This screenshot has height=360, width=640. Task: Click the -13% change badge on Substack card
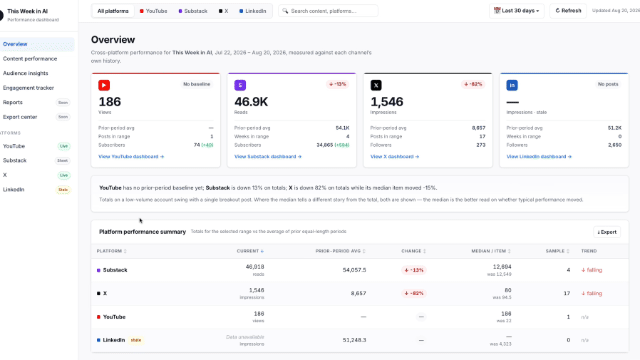pyautogui.click(x=338, y=84)
